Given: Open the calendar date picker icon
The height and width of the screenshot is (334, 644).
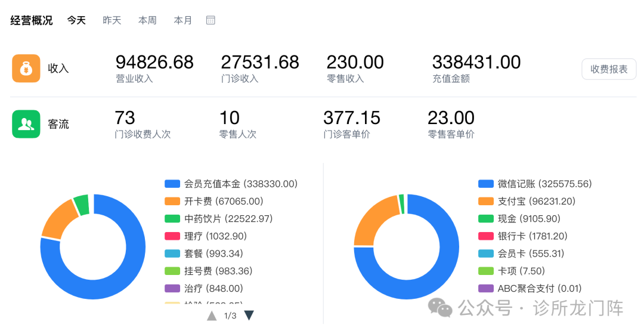Looking at the screenshot, I should coord(210,20).
